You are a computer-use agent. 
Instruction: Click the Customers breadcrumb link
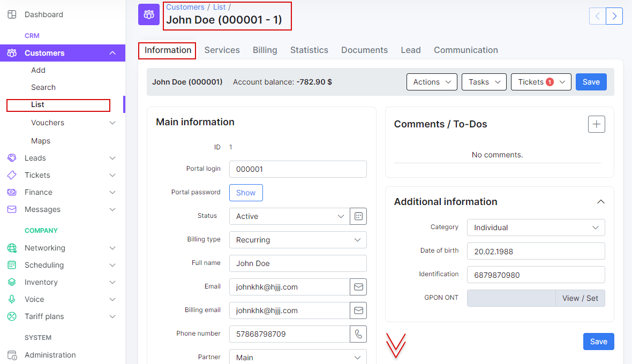(185, 7)
